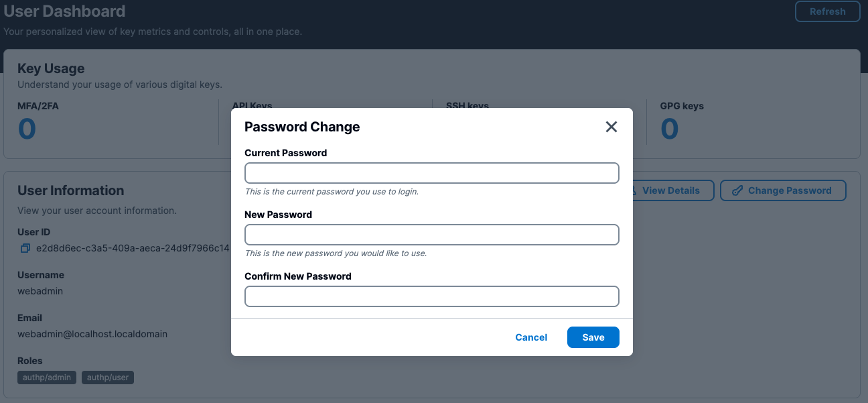The height and width of the screenshot is (403, 868).
Task: Click the webadmin@localhost.localdomain email text
Action: point(92,334)
